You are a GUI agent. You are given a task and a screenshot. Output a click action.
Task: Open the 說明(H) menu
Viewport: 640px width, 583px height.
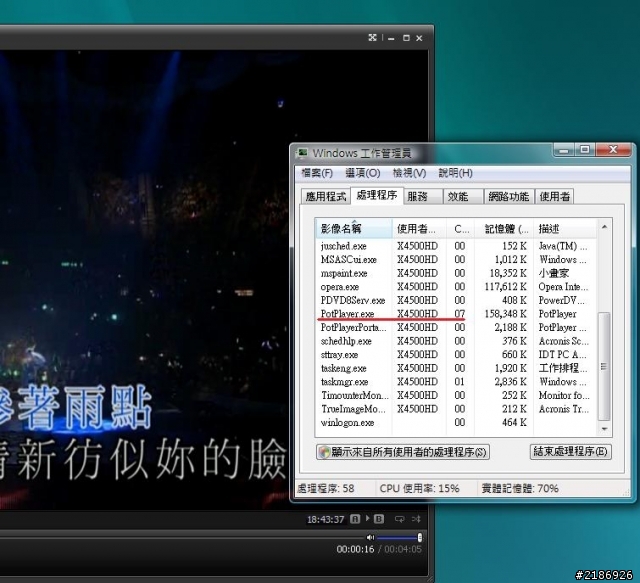click(x=456, y=173)
